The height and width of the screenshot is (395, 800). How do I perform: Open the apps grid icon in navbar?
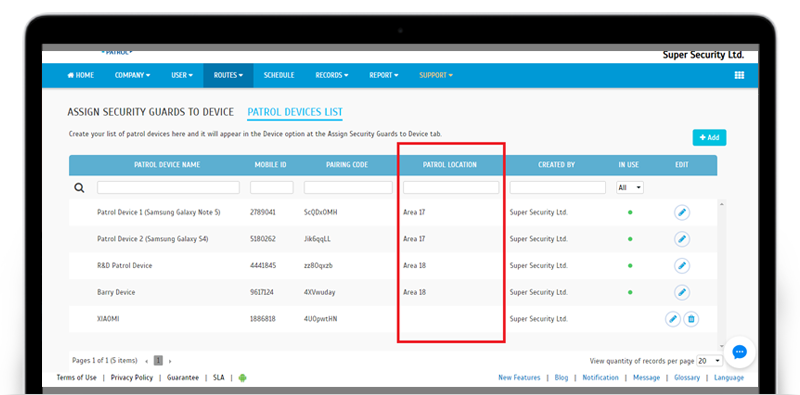(739, 75)
